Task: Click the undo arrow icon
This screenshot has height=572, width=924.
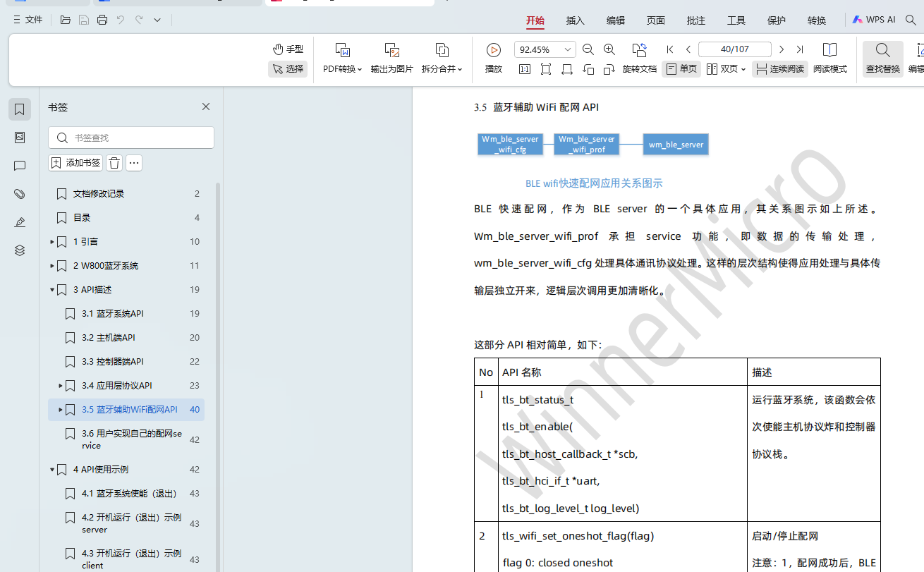Action: [121, 20]
